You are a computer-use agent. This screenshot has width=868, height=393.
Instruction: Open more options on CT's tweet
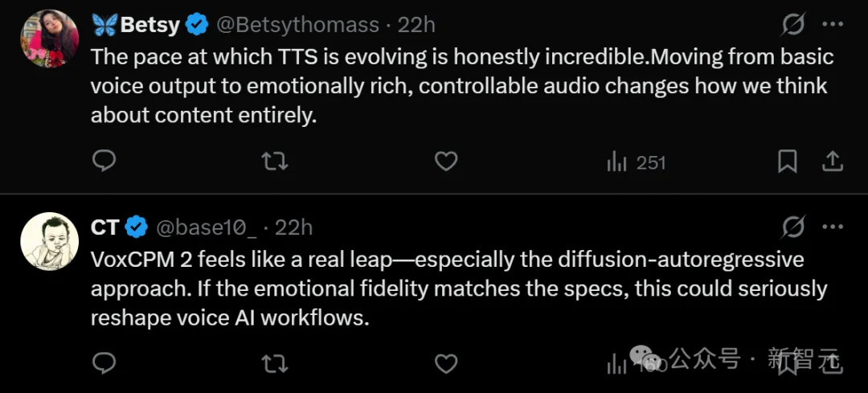833,227
